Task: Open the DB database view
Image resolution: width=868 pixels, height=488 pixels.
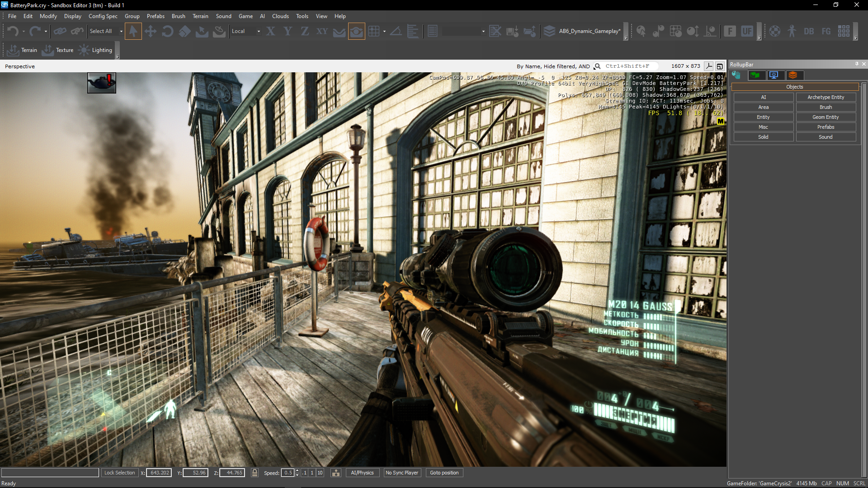Action: (x=809, y=31)
